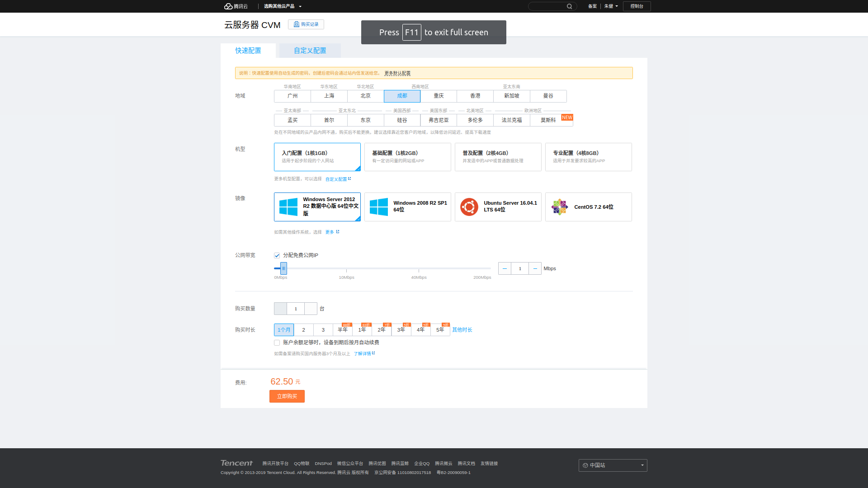This screenshot has width=868, height=488.
Task: Select the 专业配置 (4核8GB) machine type
Action: point(589,157)
